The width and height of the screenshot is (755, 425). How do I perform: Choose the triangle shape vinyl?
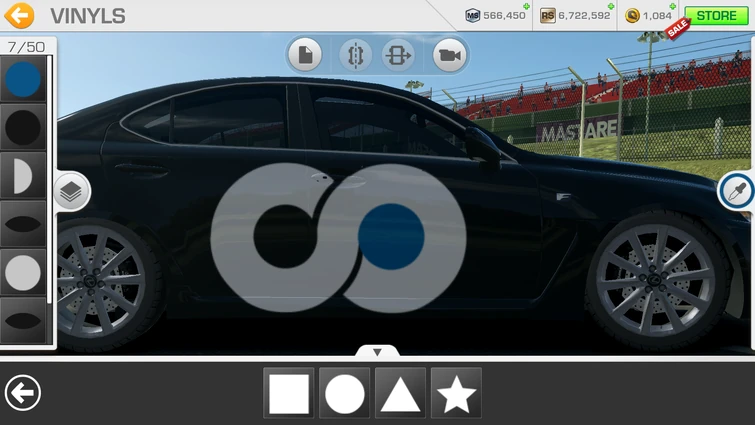[401, 393]
